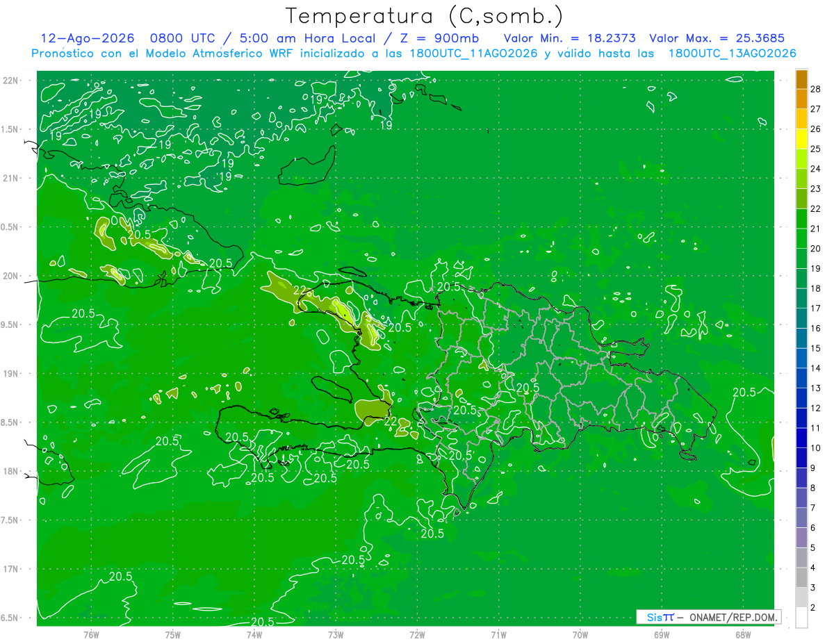Click the "6" value on the color legend
Viewport: 834px width, 644px height.
coord(813,528)
